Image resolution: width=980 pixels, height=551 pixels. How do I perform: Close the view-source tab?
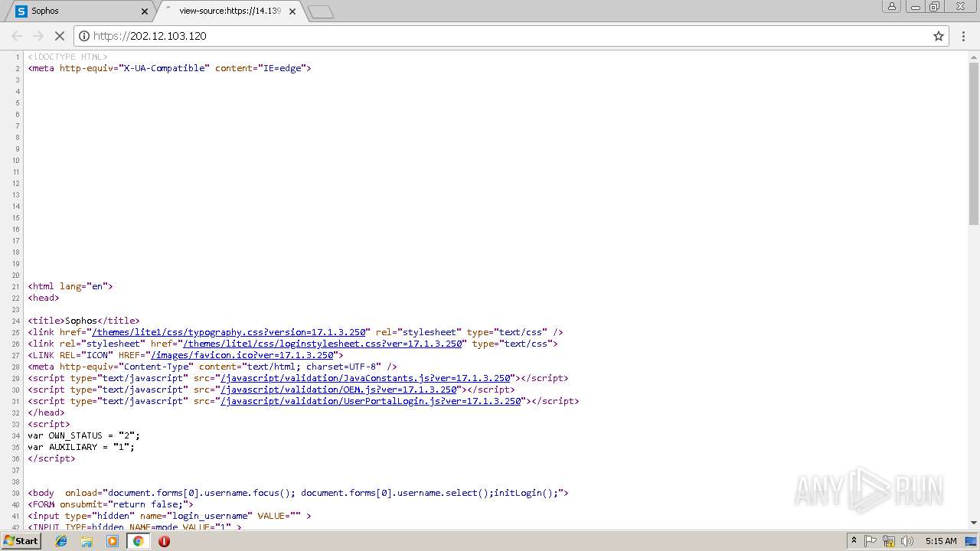point(292,11)
